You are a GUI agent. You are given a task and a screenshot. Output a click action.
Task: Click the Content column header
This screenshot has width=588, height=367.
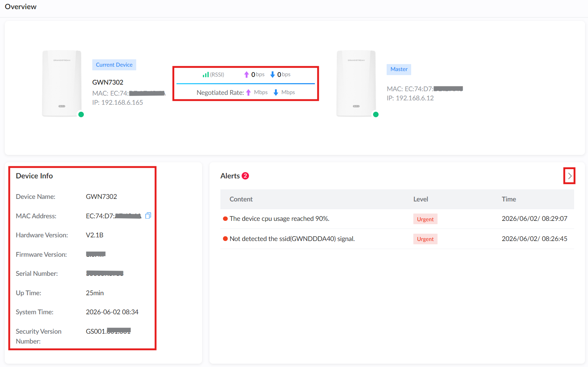coord(241,199)
